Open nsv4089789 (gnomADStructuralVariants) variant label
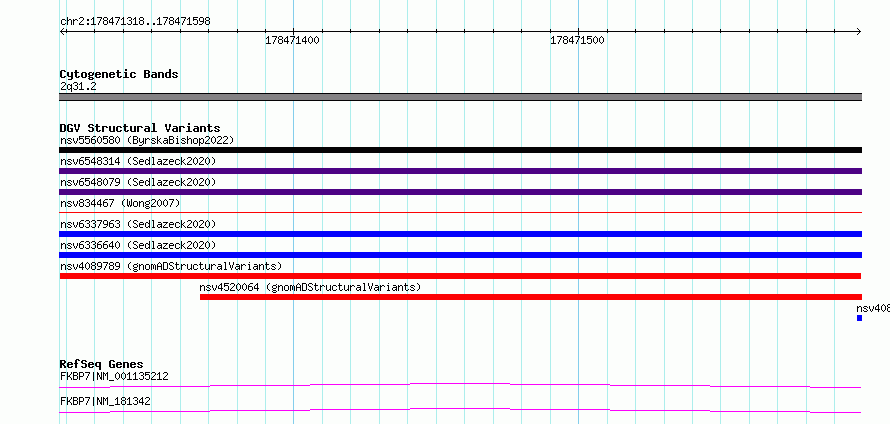The image size is (890, 424). click(x=171, y=266)
